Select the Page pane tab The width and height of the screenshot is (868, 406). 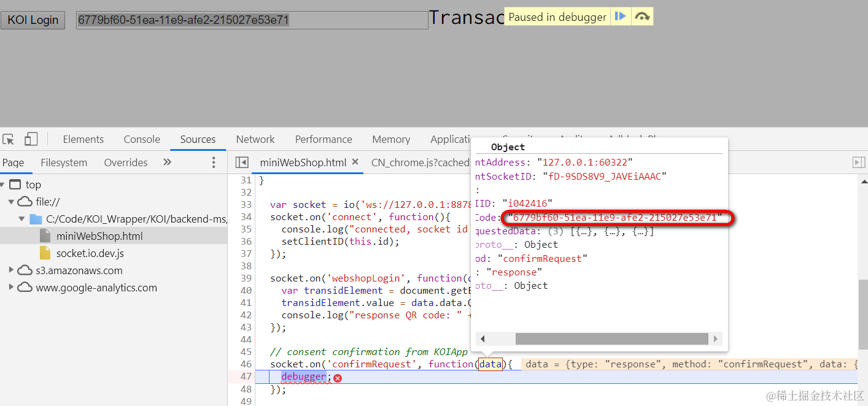click(14, 163)
